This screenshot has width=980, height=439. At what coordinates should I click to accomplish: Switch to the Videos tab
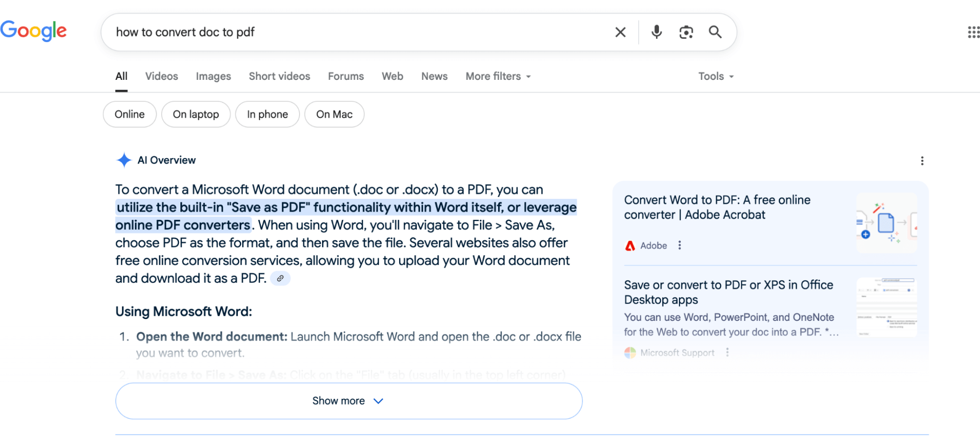pos(161,76)
